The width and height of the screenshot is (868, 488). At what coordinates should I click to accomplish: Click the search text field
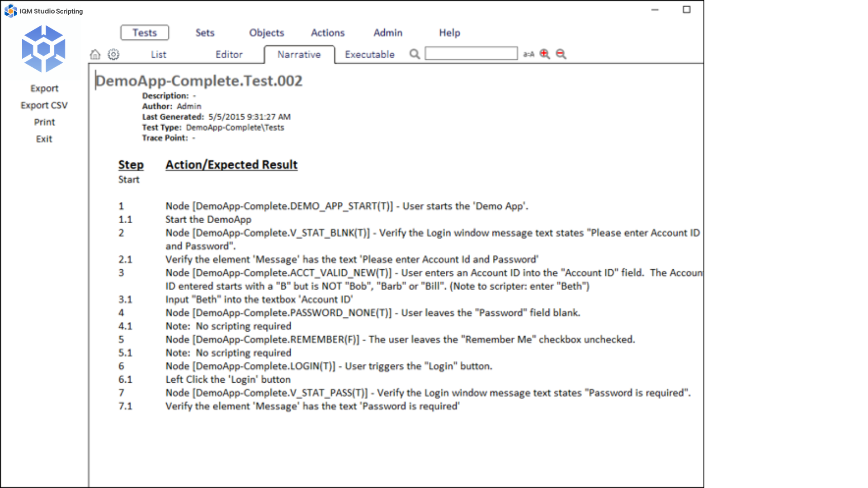[471, 54]
